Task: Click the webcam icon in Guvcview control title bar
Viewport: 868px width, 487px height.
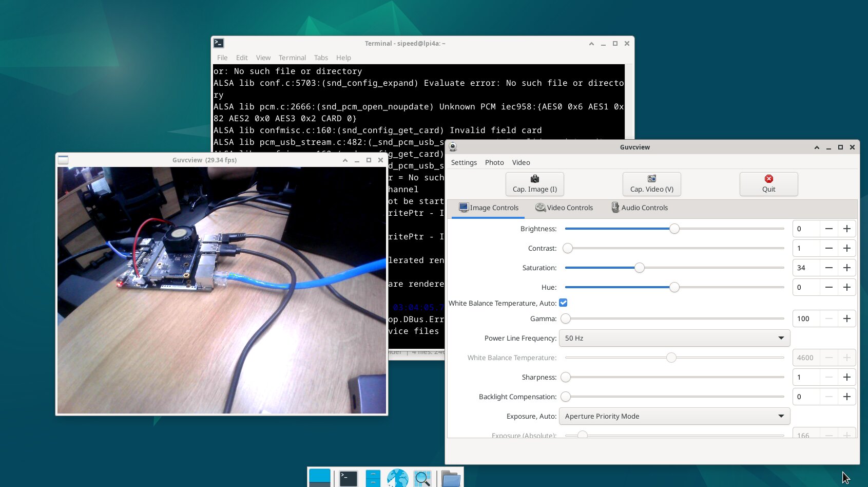Action: coord(453,147)
